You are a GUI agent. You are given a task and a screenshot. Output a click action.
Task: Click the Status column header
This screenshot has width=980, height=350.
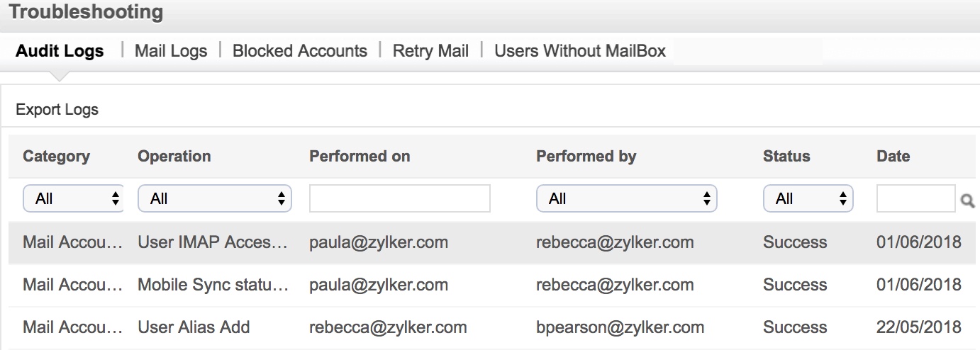(786, 157)
